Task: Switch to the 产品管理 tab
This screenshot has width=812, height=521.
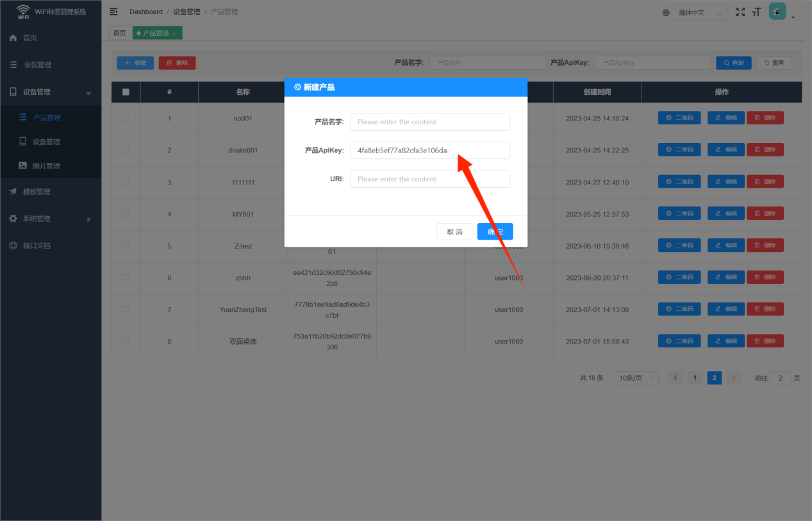Action: [x=156, y=33]
